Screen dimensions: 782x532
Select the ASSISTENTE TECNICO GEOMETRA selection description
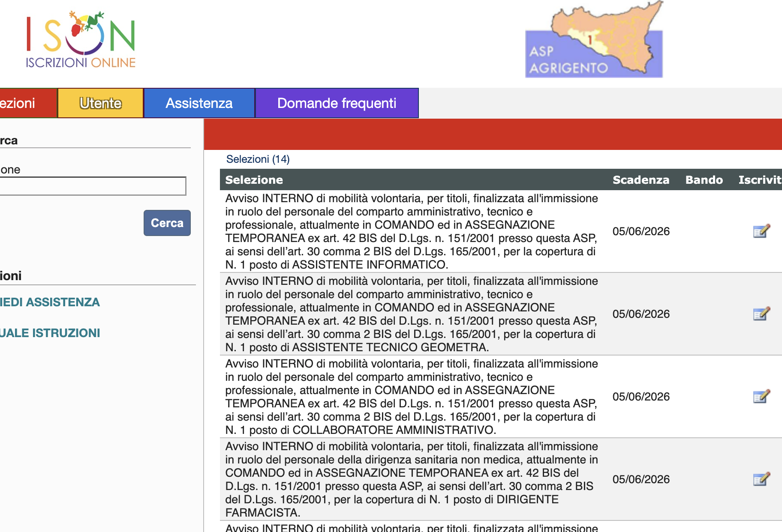[x=412, y=314]
